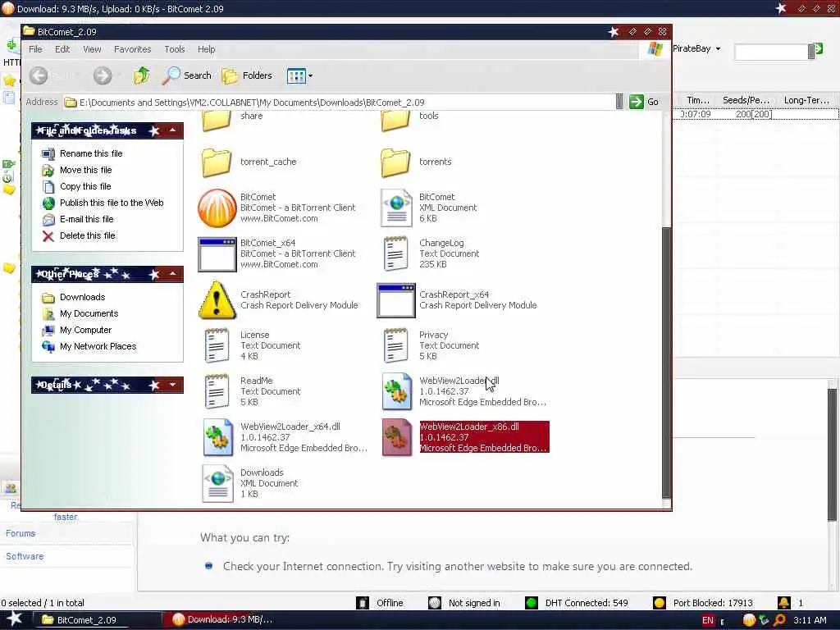
Task: Open the tools folder icon
Action: 396,121
